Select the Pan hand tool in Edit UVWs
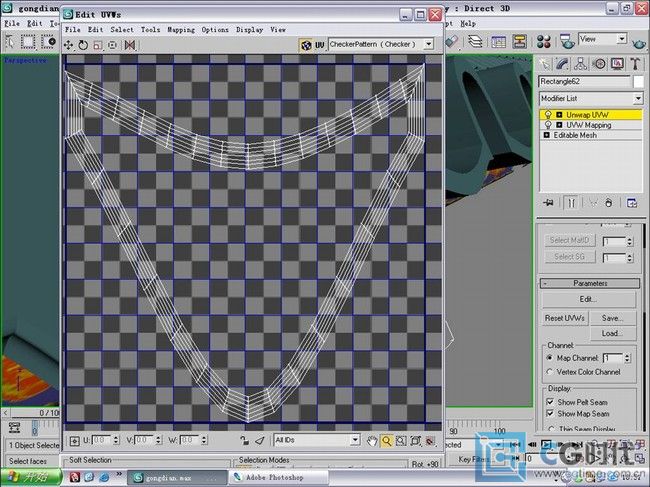This screenshot has width=650, height=487. coord(372,441)
